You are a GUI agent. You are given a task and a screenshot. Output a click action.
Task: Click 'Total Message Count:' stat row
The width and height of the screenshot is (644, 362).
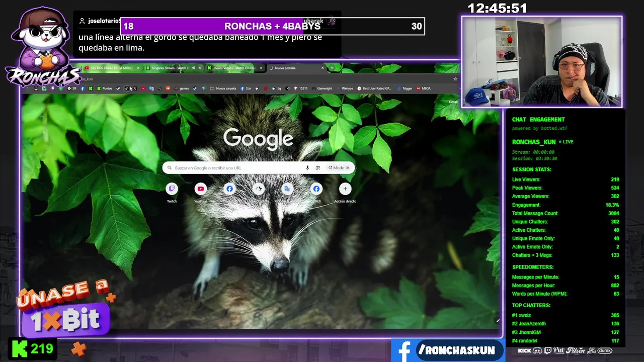(x=566, y=213)
